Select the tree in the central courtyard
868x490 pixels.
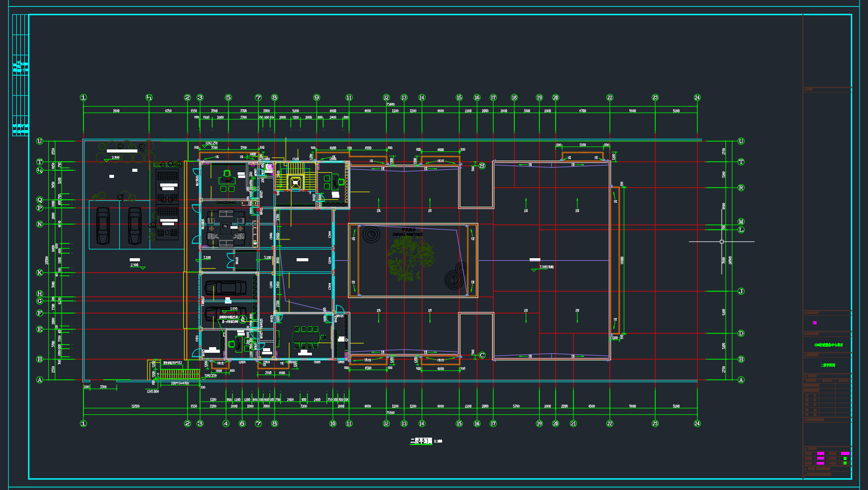tap(410, 259)
